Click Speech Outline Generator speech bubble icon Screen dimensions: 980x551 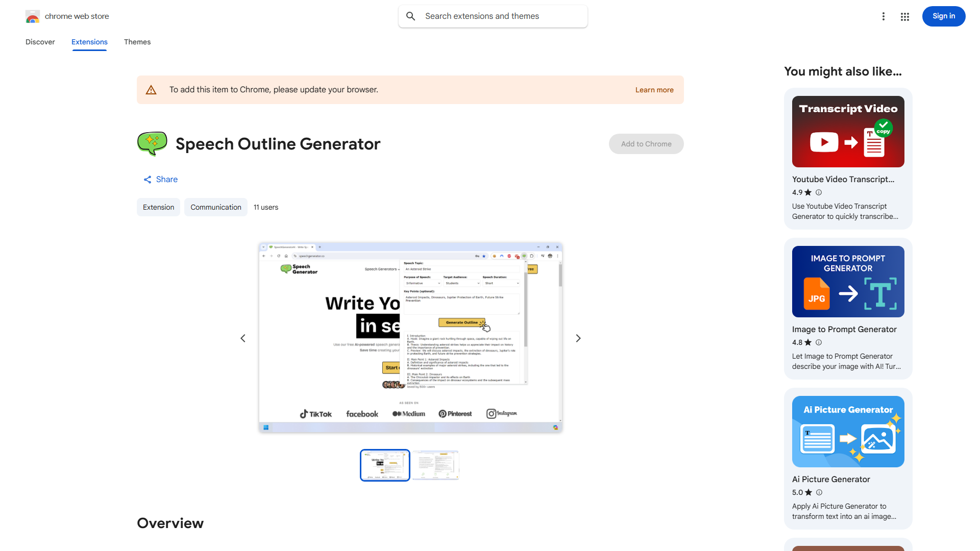[x=152, y=144]
